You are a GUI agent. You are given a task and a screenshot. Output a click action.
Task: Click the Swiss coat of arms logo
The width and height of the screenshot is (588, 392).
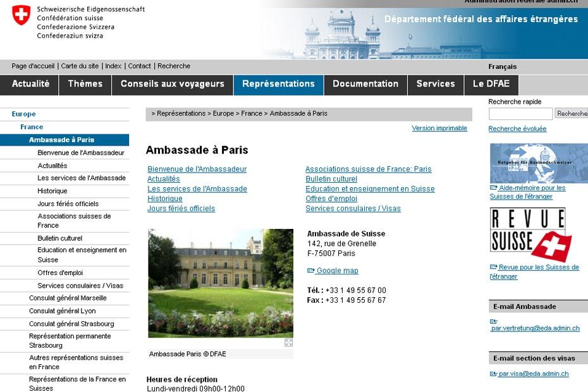coord(21,15)
